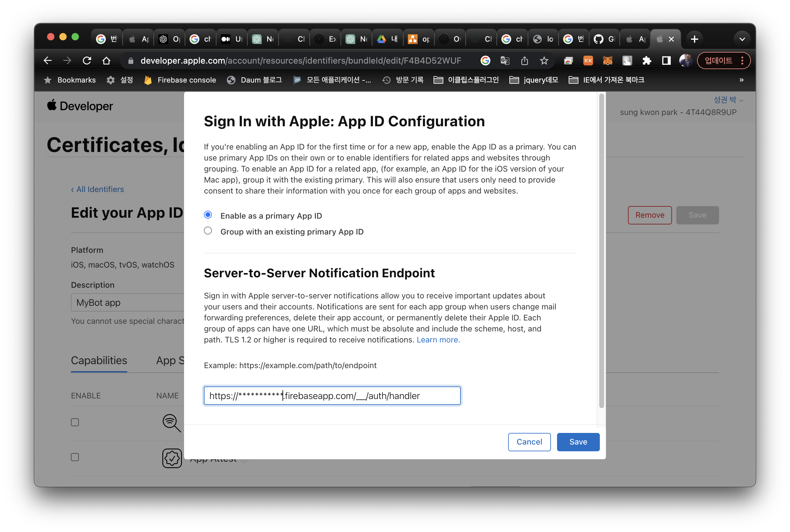Open the MetaMask fox extension
The image size is (790, 532).
[x=607, y=61]
